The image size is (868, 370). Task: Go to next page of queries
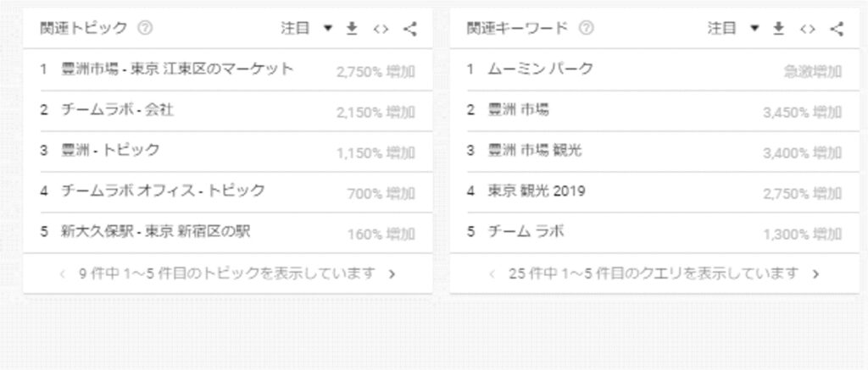pos(815,273)
